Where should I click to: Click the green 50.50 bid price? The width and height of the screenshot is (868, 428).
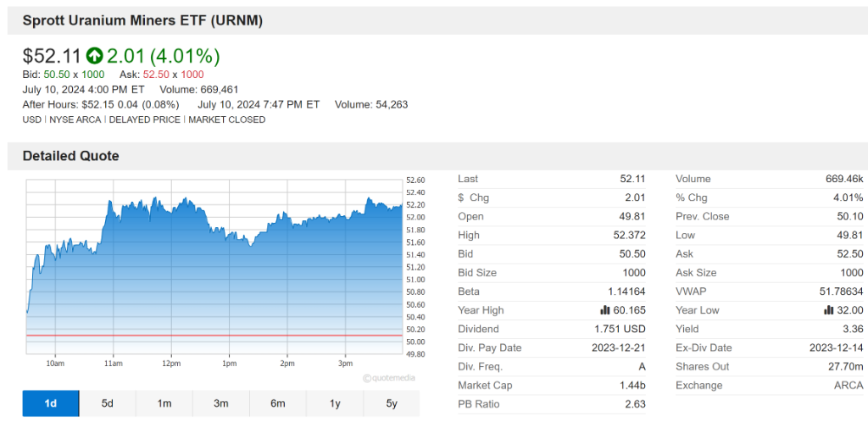57,75
